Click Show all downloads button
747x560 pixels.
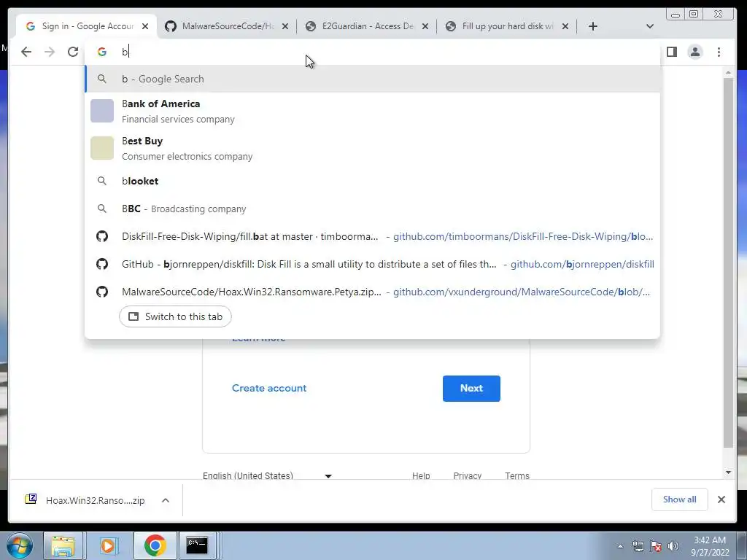click(679, 499)
